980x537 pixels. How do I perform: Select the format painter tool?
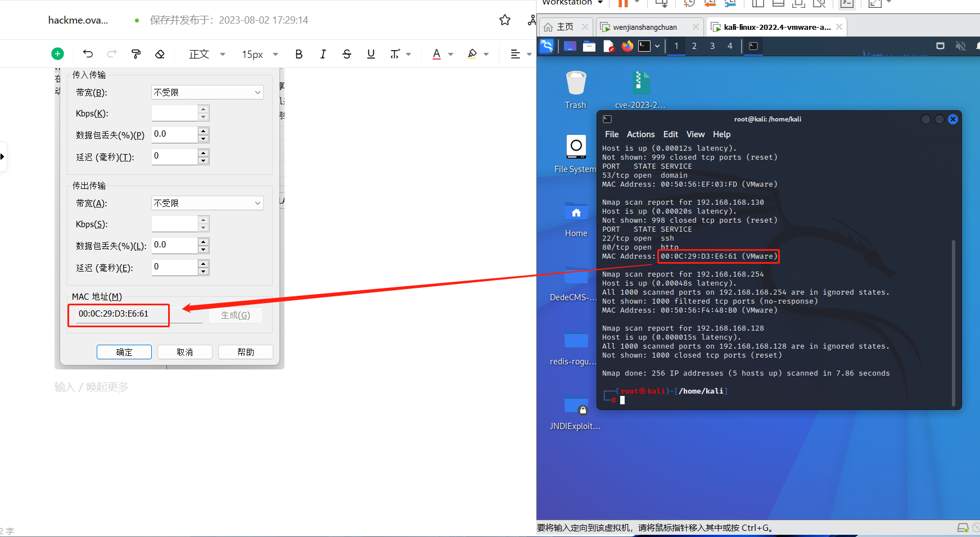136,53
